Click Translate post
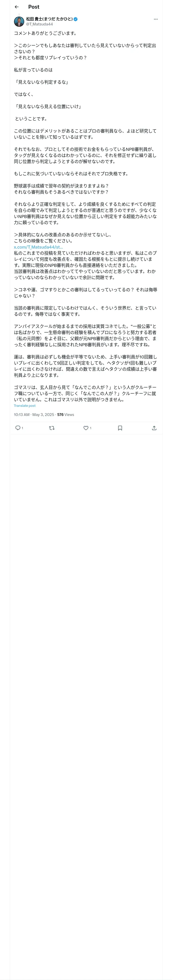The height and width of the screenshot is (980, 172). click(24, 406)
